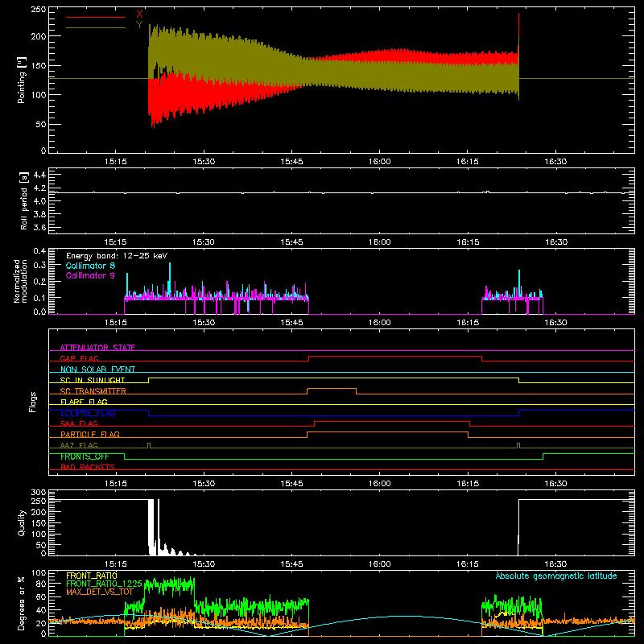Screen dimensions: 644x644
Task: Click the 50 tick on Pointing axis
Action: coord(41,125)
